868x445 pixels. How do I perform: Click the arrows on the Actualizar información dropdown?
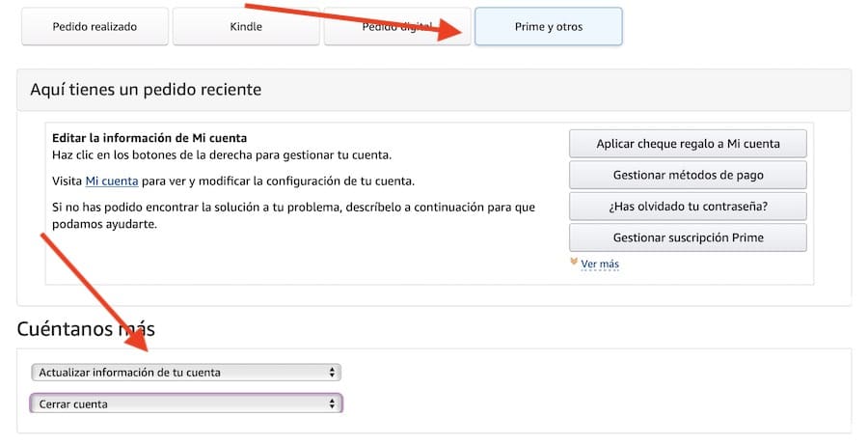[x=332, y=373]
